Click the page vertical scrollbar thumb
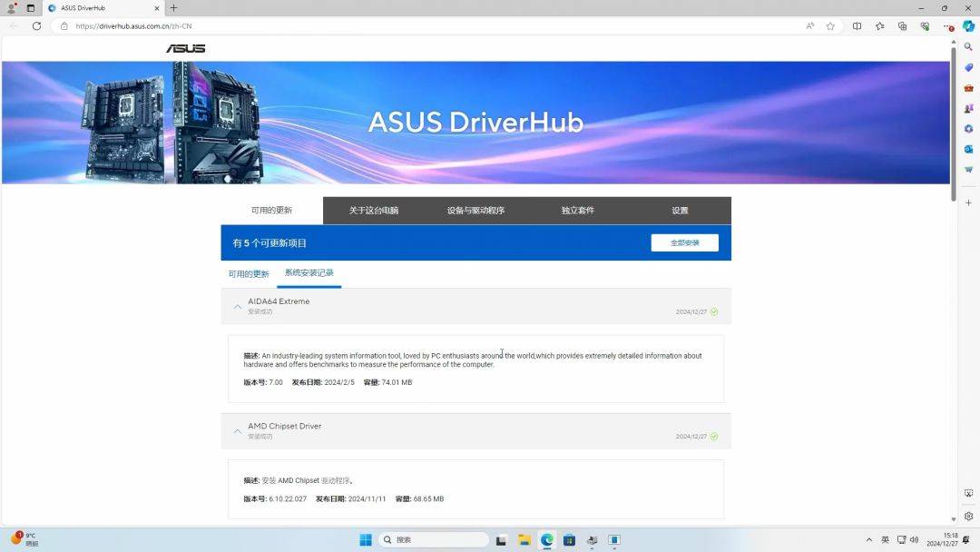The image size is (980, 552). pos(953,123)
